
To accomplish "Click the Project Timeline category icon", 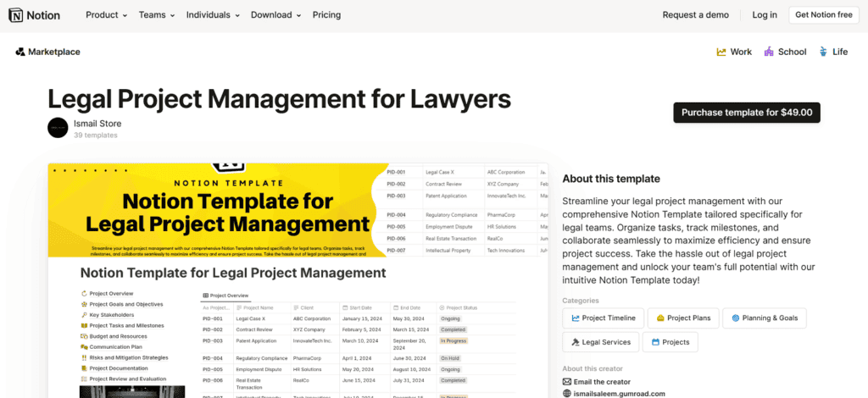I will (576, 318).
